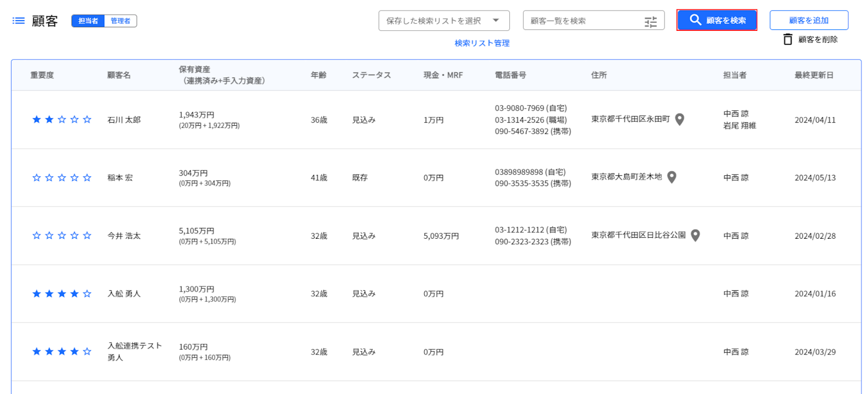Sort by the 最終更新日 column header
Viewport: 868px width, 394px height.
click(814, 75)
